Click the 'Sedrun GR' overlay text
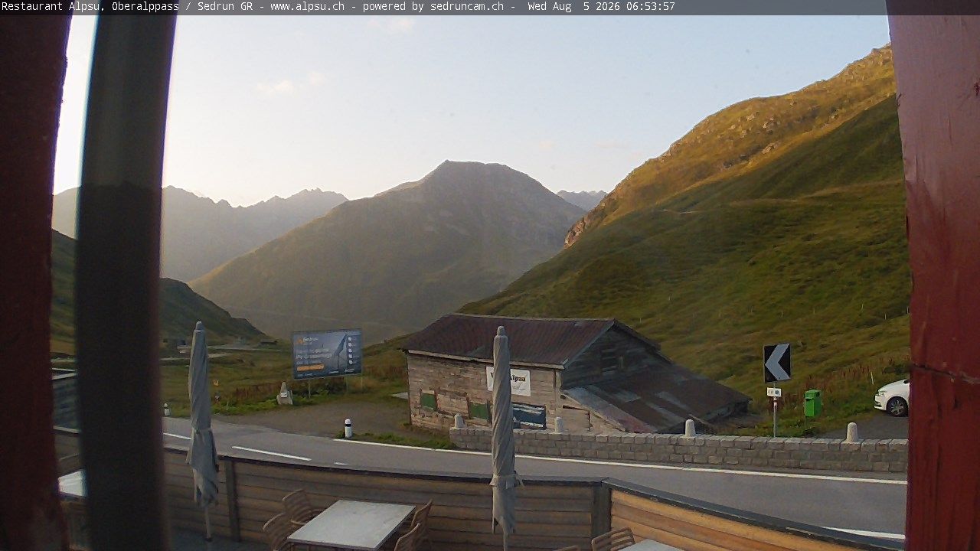 tap(225, 7)
